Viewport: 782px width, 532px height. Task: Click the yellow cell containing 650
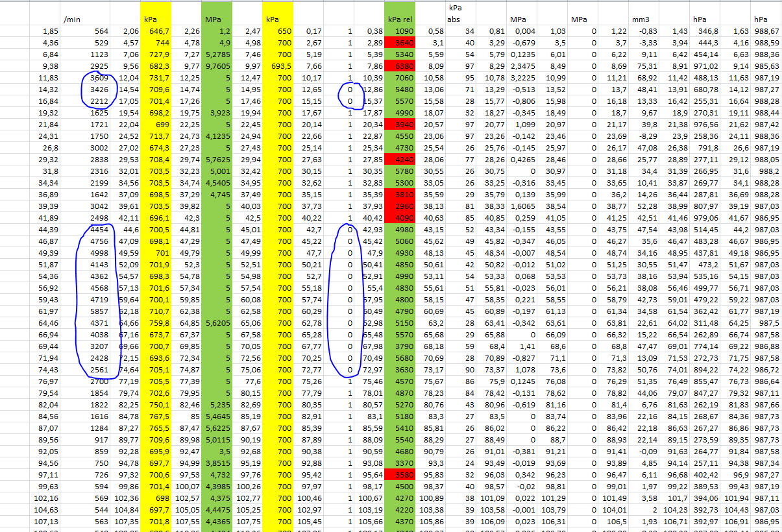point(278,30)
